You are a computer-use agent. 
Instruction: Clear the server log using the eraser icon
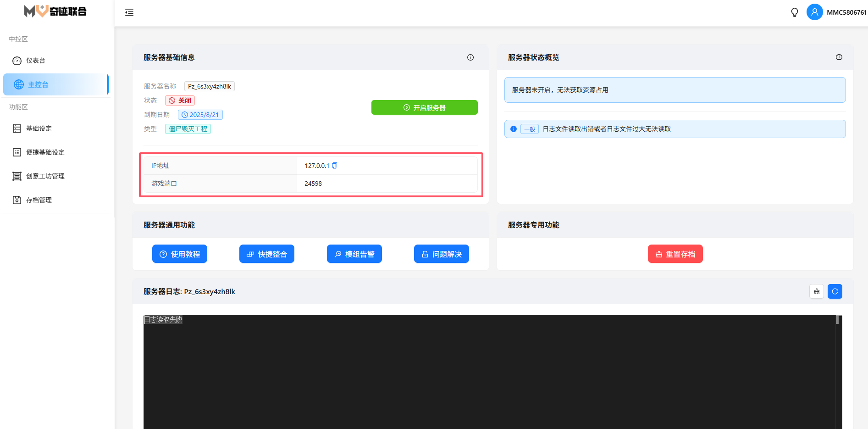pos(816,291)
